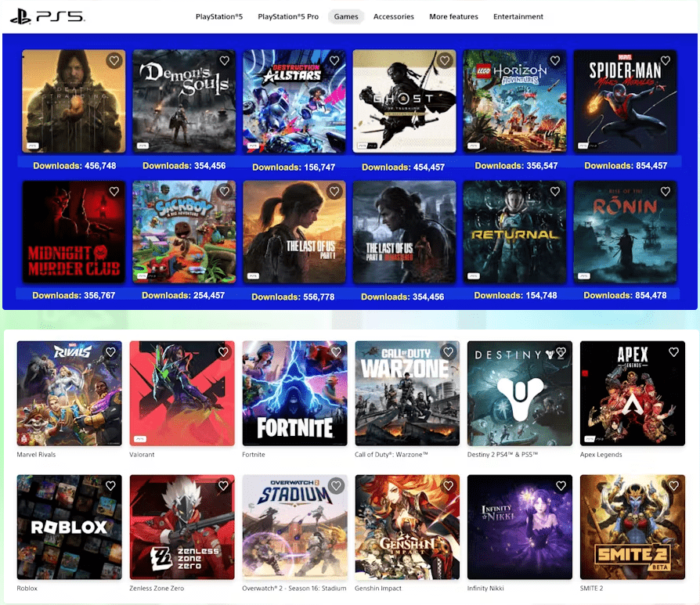Open Spider-Man Miles Morales cover

(625, 101)
